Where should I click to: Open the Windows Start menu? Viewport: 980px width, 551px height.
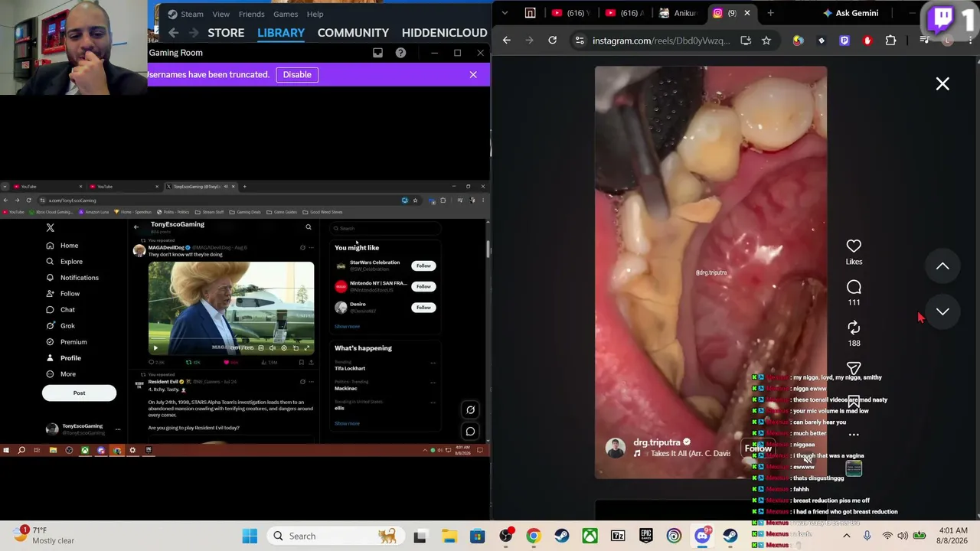pyautogui.click(x=250, y=536)
